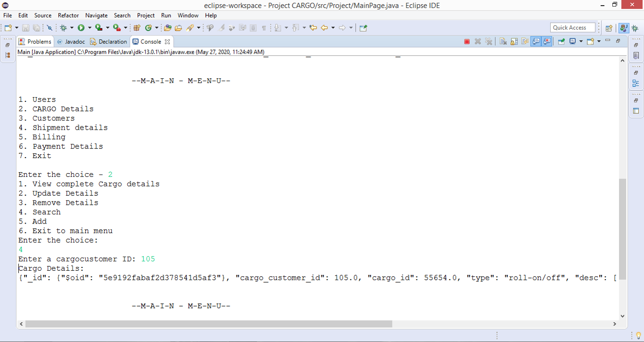The width and height of the screenshot is (644, 342).
Task: Terminate the program with red stop icon
Action: pyautogui.click(x=467, y=42)
